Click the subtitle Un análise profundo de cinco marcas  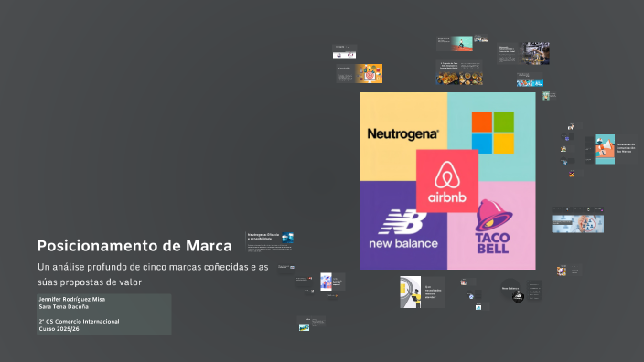point(153,274)
